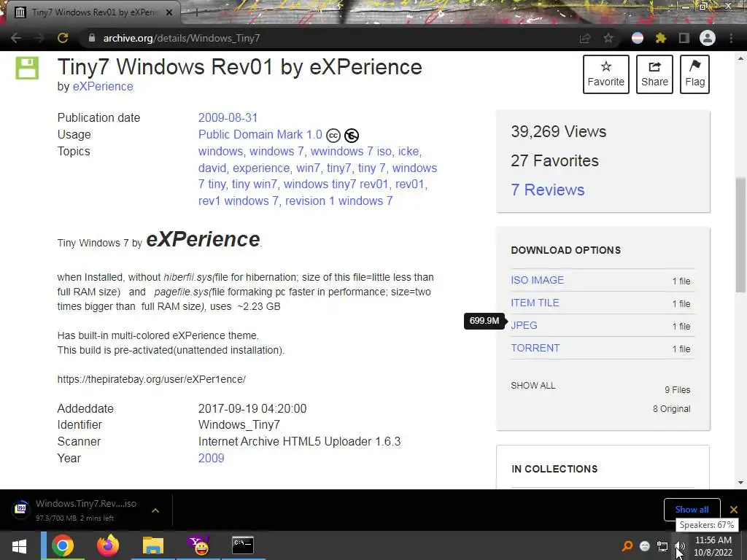Viewport: 747px width, 560px height.
Task: Select the Tiny7 Windows browser tab
Action: [93, 12]
